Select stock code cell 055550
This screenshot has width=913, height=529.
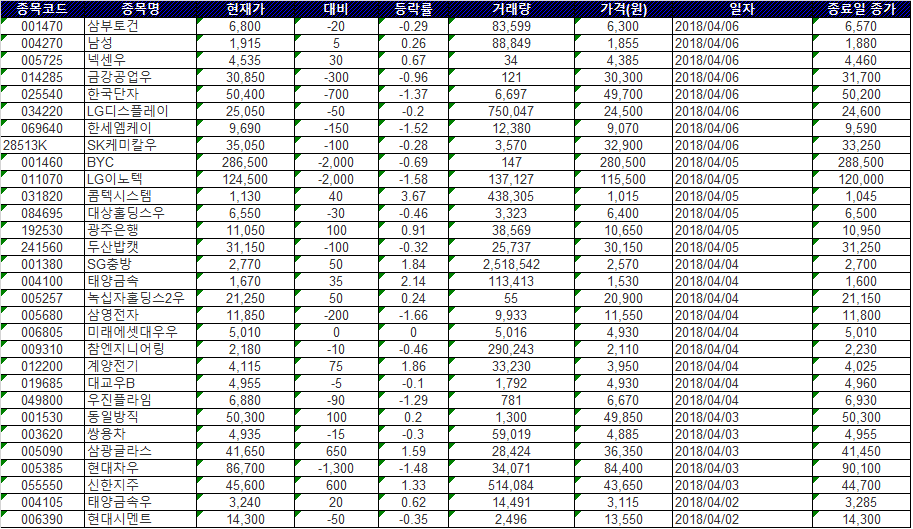42,485
